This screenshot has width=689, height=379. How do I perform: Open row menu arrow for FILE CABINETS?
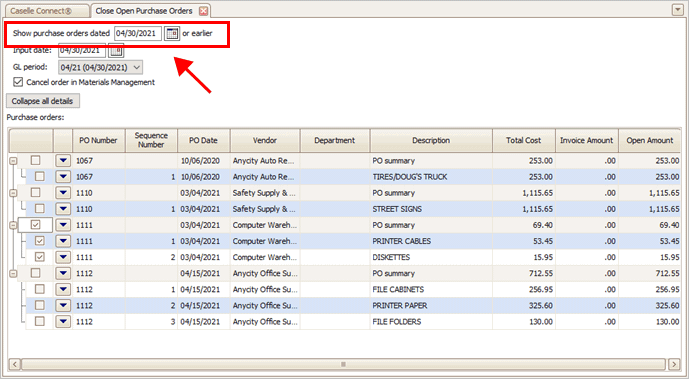63,289
